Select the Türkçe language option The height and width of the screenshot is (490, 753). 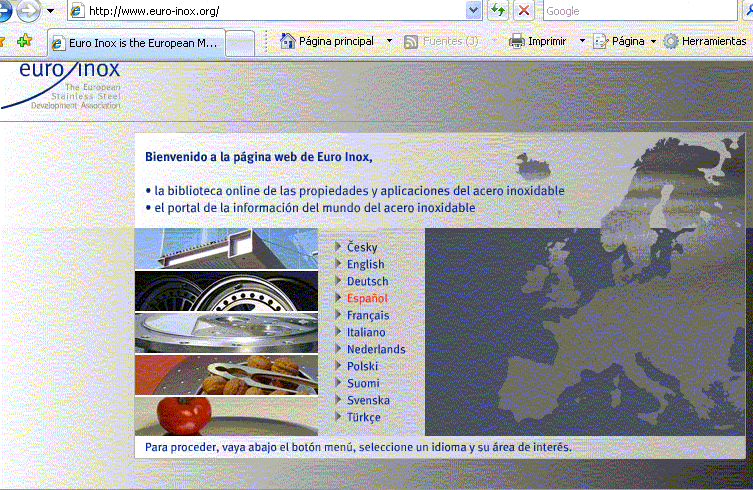(x=363, y=417)
